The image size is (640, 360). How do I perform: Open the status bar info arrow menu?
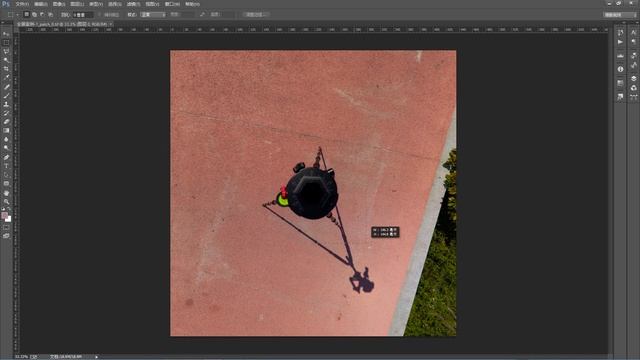coord(96,357)
